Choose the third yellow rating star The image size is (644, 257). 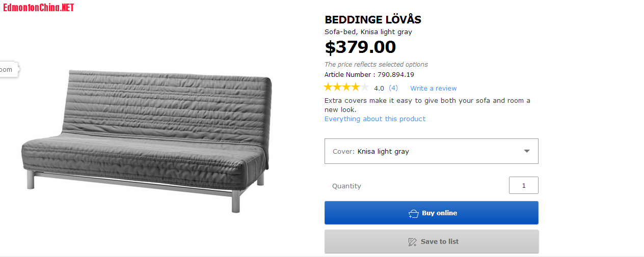(x=346, y=88)
